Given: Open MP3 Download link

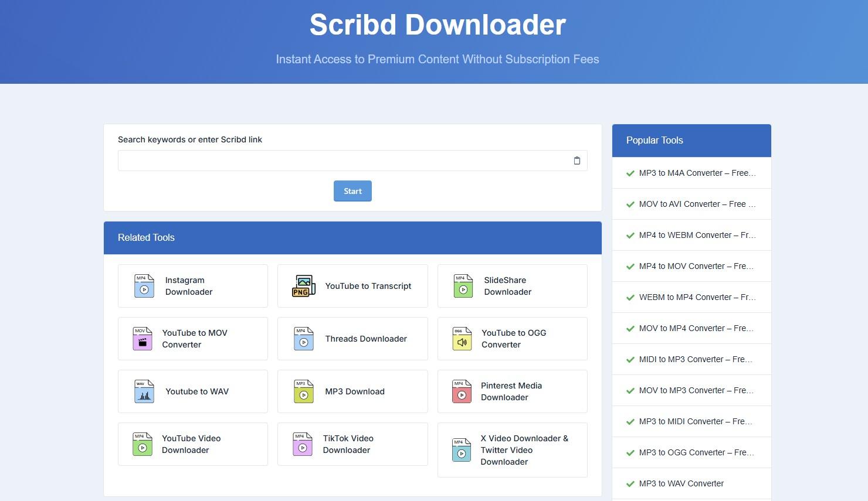Looking at the screenshot, I should pyautogui.click(x=352, y=391).
